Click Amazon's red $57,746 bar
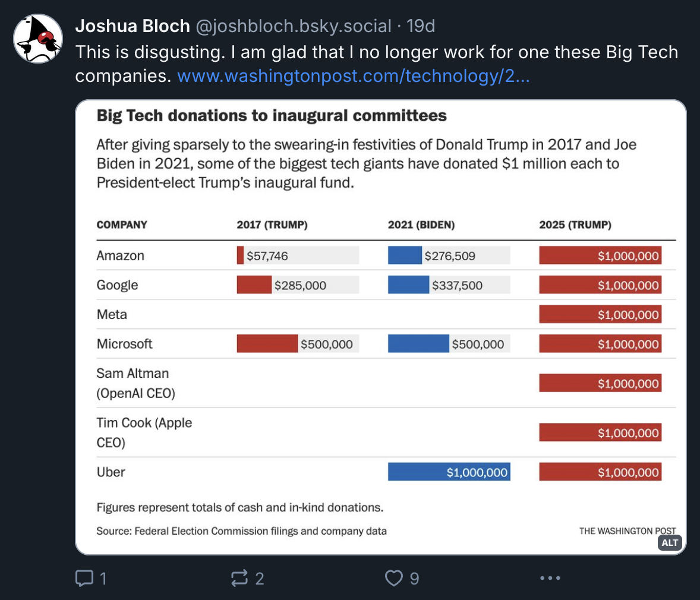700x600 pixels. (x=240, y=255)
